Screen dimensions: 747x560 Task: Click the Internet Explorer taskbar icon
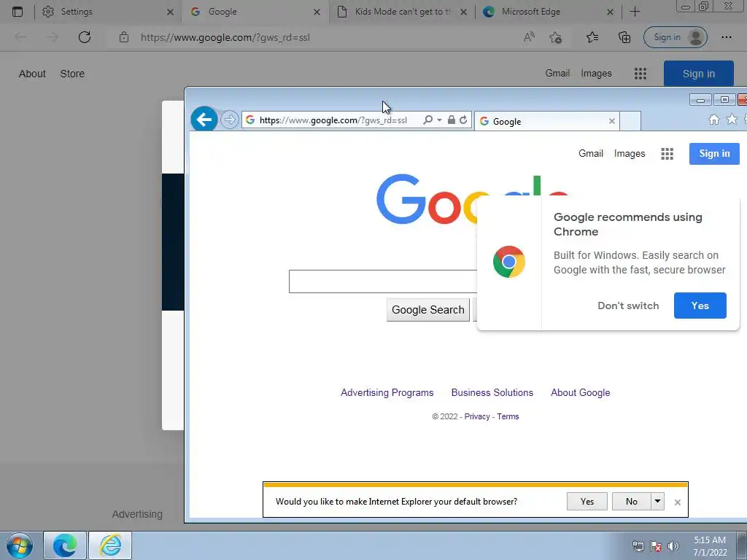click(x=110, y=545)
